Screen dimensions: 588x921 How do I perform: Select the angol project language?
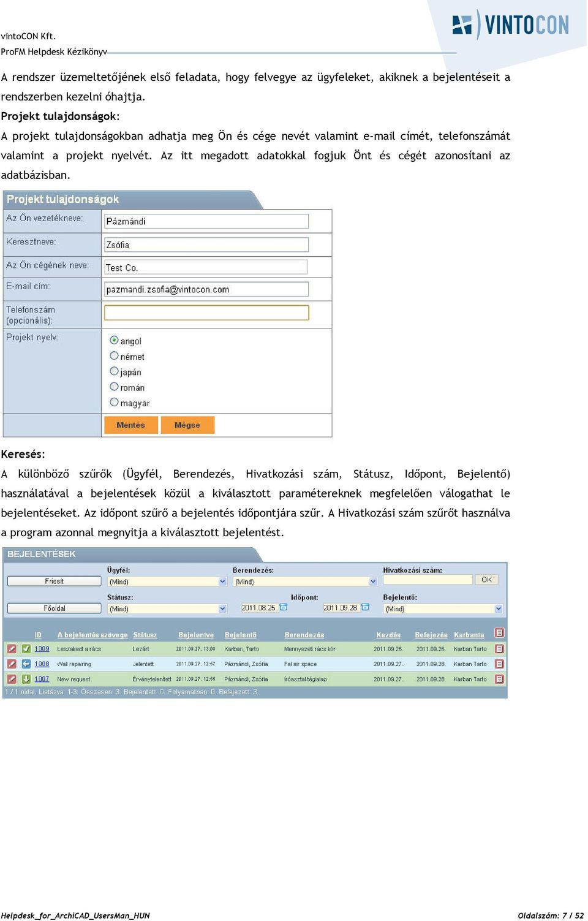pyautogui.click(x=114, y=340)
